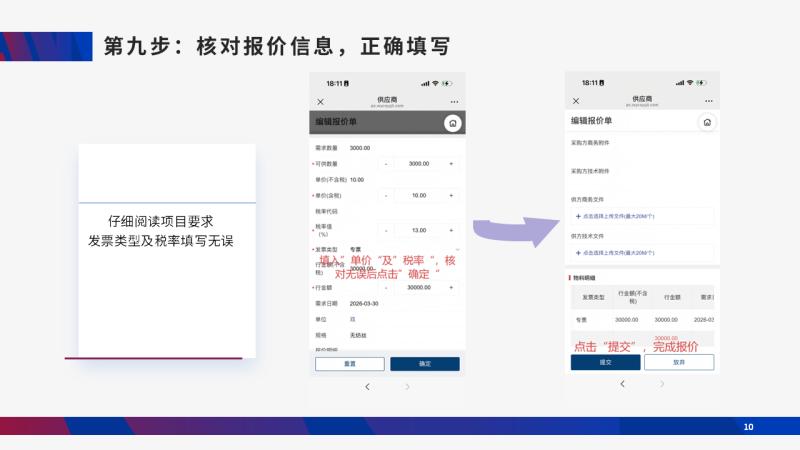
Task: Open the 发票类型 dropdown showing 专票
Action: click(403, 249)
